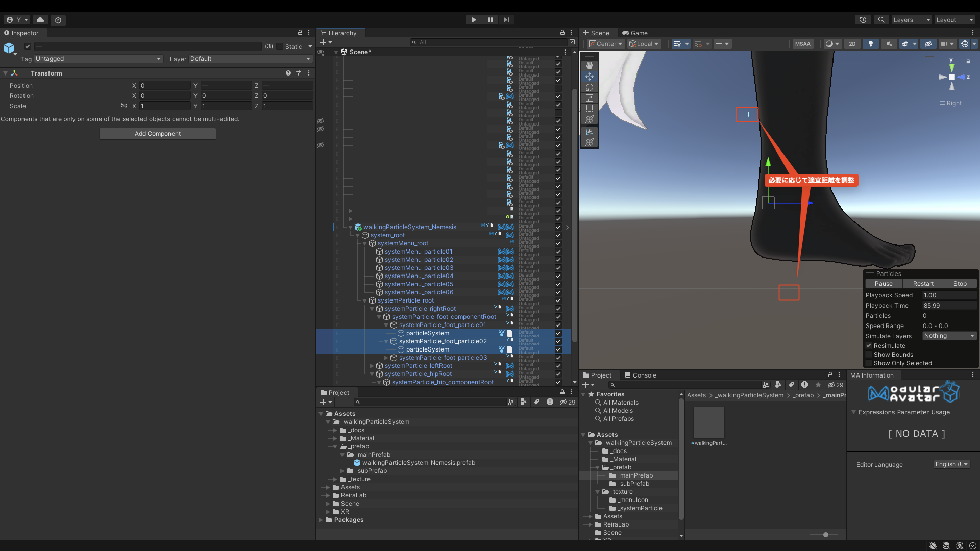980x551 pixels.
Task: Select the Hand (view) tool
Action: 590,66
